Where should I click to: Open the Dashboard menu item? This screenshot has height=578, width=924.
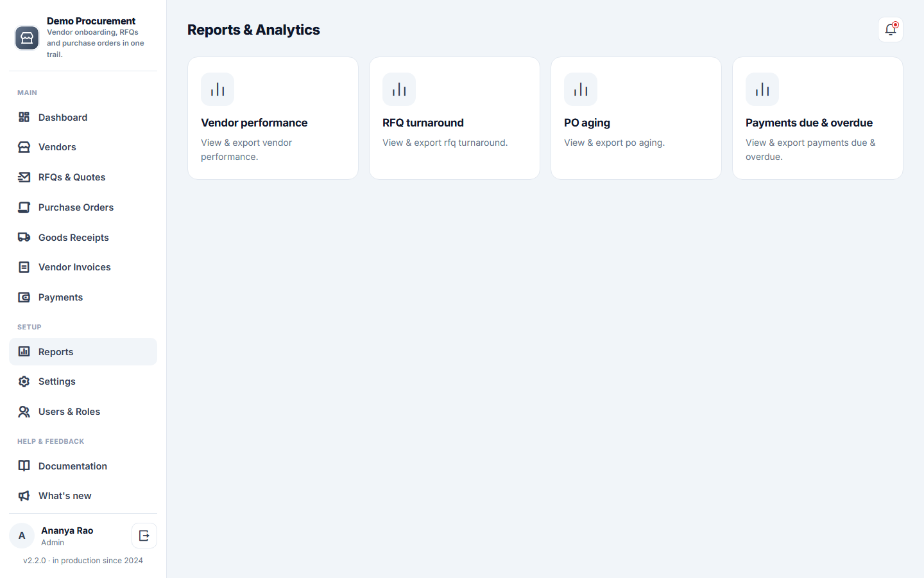pos(83,117)
